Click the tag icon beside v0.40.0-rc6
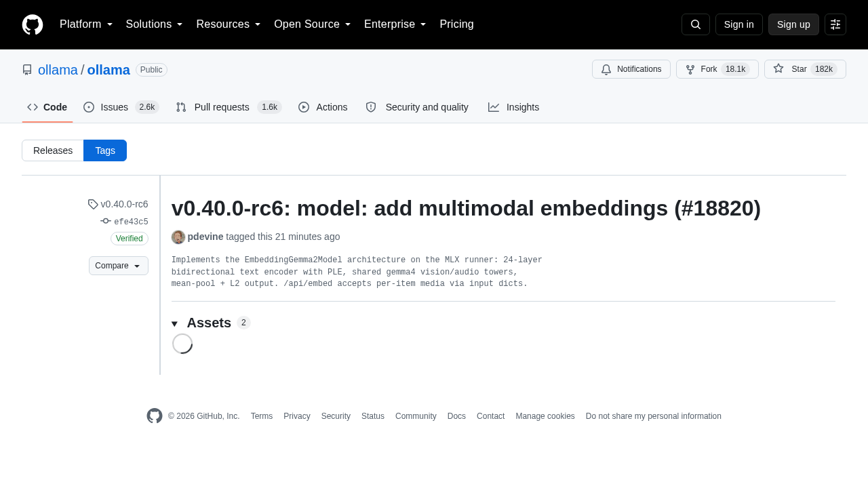This screenshot has width=868, height=488. (93, 204)
